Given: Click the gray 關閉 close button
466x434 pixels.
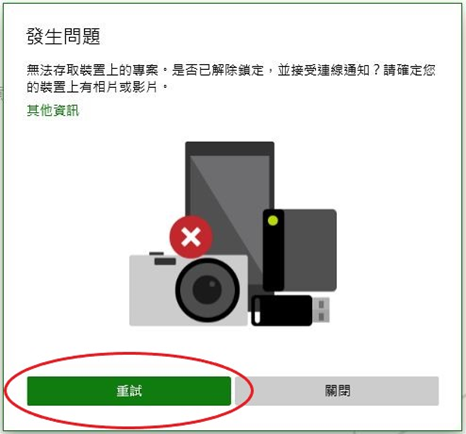Looking at the screenshot, I should tap(337, 391).
